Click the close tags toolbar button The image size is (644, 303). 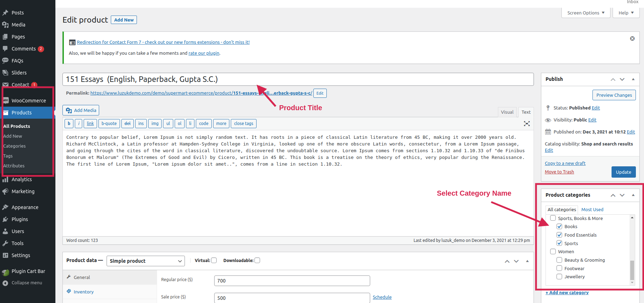pos(243,124)
